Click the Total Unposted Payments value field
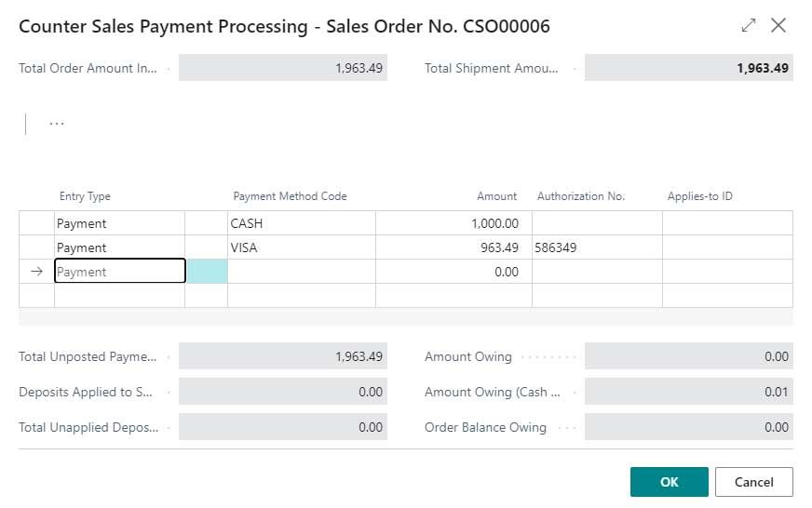The height and width of the screenshot is (508, 812). (282, 356)
